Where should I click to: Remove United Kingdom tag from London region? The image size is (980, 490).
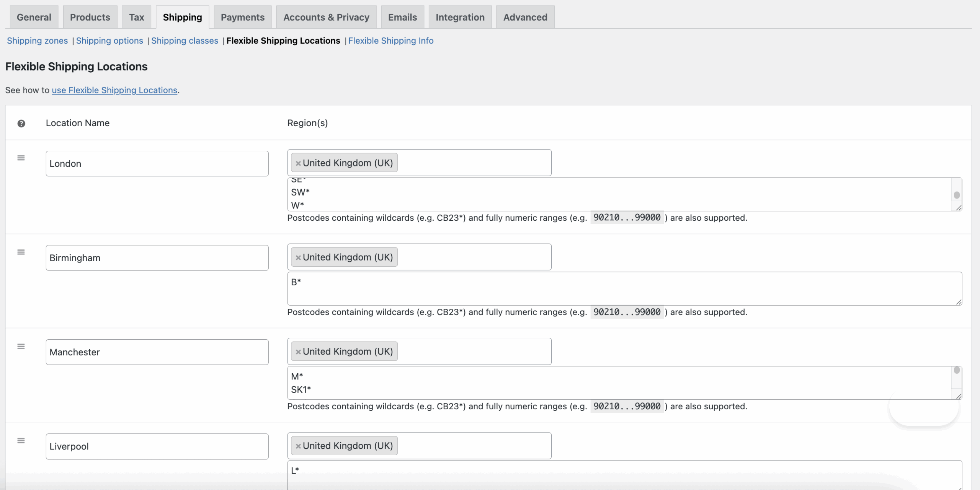(298, 163)
